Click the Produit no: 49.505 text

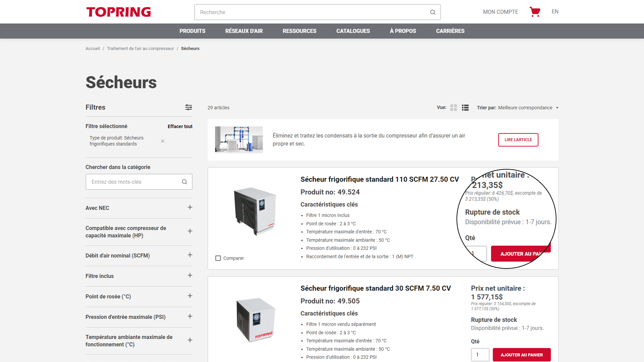330,301
